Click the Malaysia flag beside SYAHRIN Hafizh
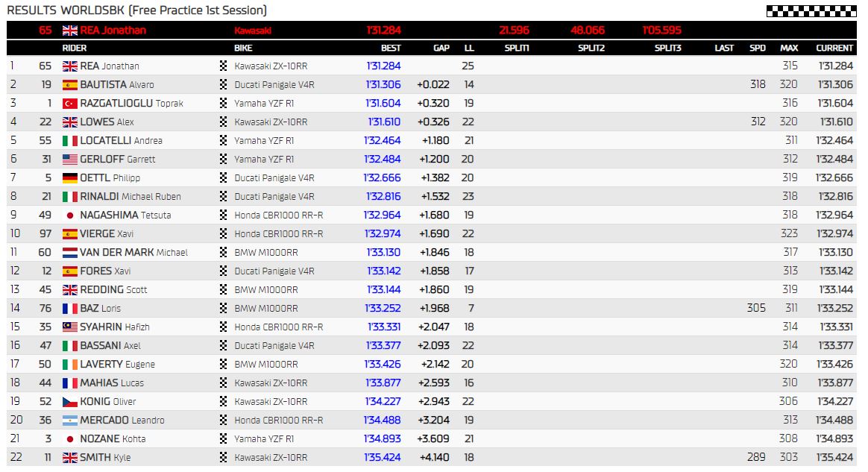The height and width of the screenshot is (472, 868). click(70, 327)
